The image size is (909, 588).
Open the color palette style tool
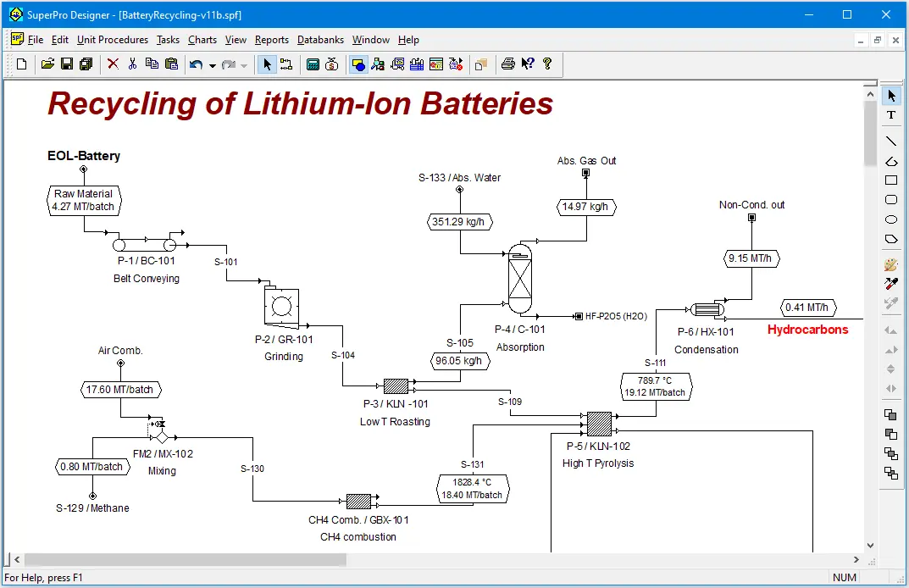pyautogui.click(x=890, y=264)
